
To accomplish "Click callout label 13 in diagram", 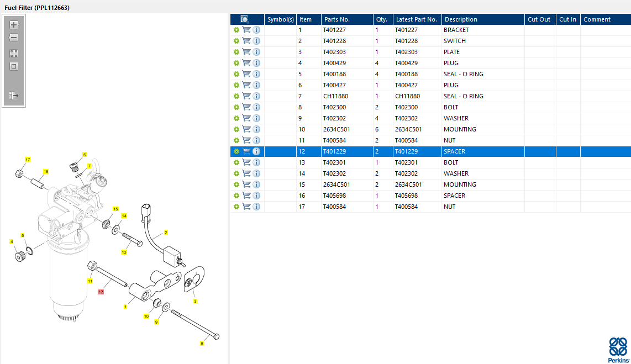I will tap(124, 252).
